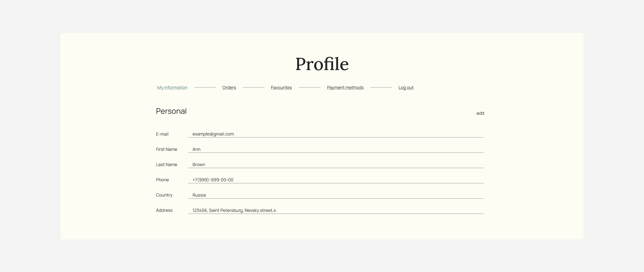Select the First Name field containing Ann
This screenshot has height=272, width=644.
335,149
